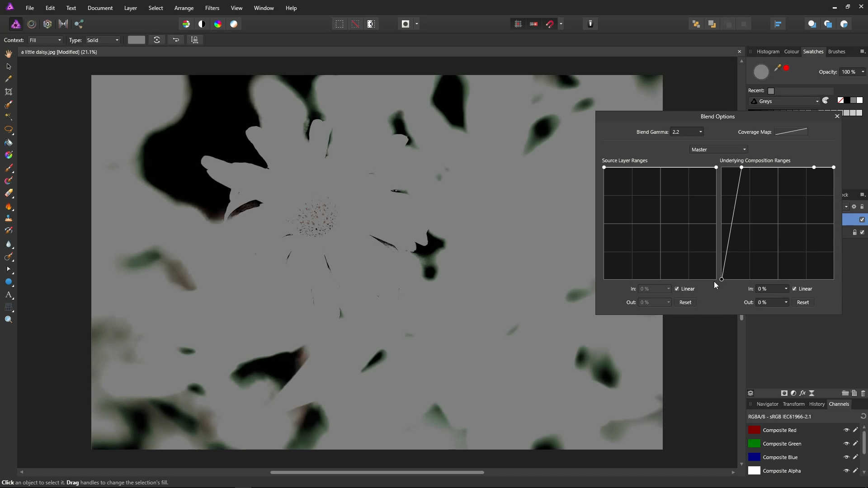Open the Master channel dropdown
Image resolution: width=868 pixels, height=488 pixels.
pyautogui.click(x=718, y=150)
